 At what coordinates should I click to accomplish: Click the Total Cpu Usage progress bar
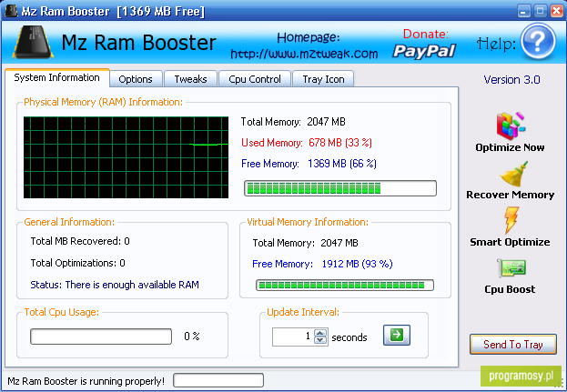(x=101, y=337)
